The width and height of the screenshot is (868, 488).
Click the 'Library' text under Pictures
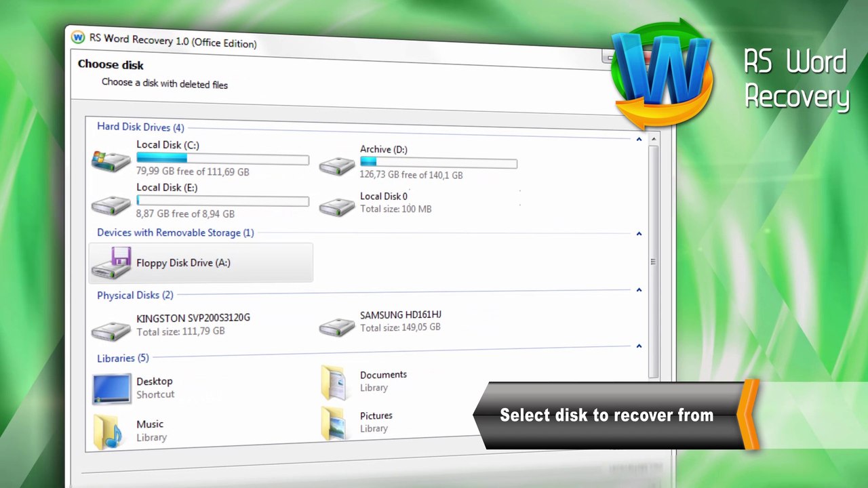374,428
